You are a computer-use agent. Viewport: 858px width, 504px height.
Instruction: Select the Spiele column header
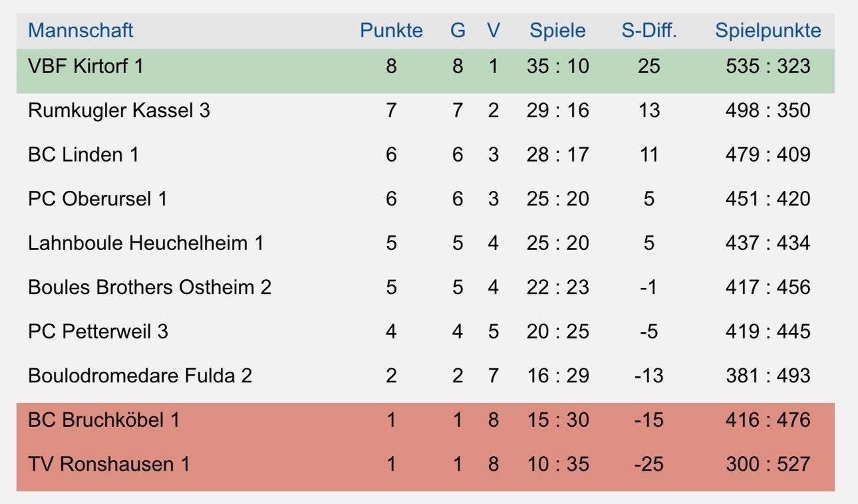pos(557,31)
